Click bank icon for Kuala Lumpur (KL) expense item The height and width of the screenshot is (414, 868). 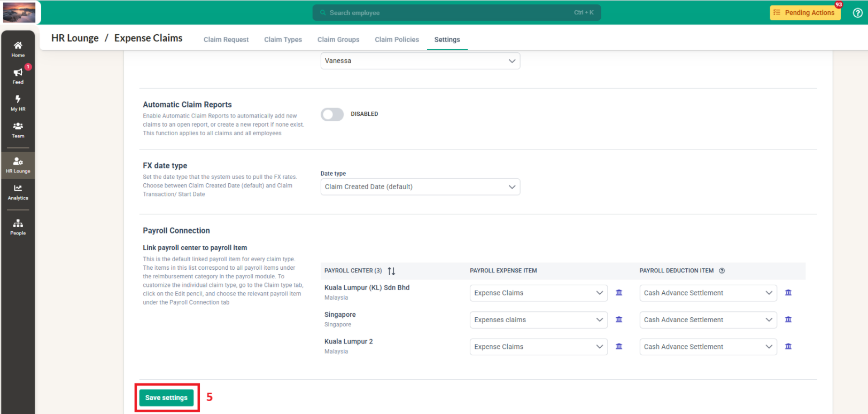pos(619,293)
